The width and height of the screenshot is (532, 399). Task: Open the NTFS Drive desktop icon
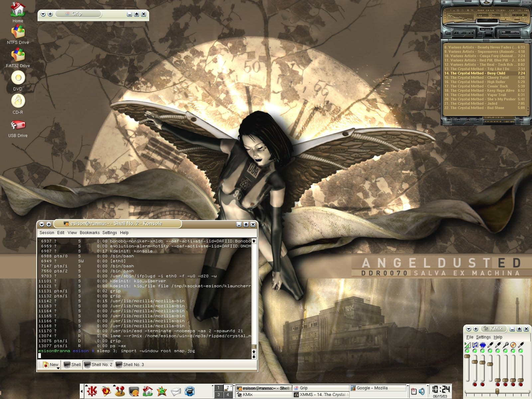(18, 35)
